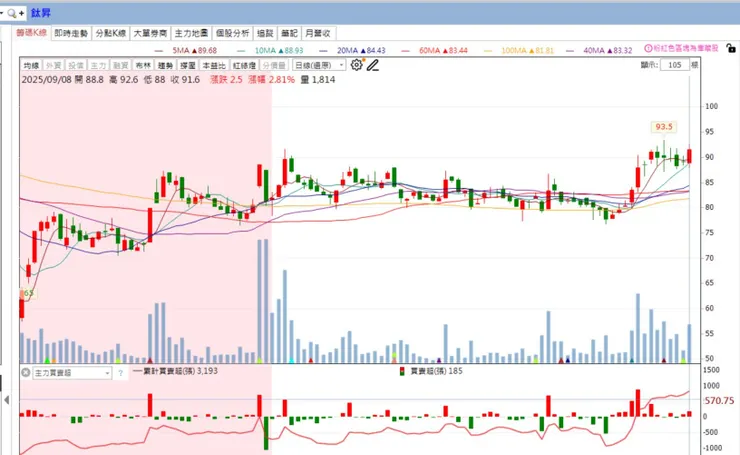This screenshot has height=455, width=740.
Task: Click the magnifier search icon next to 鈦昇
Action: pyautogui.click(x=12, y=13)
